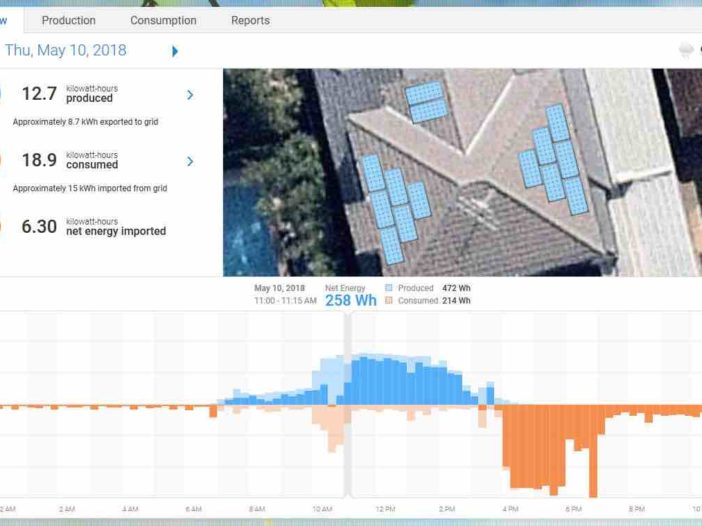Screen dimensions: 702x526
Task: Toggle the Produced legend swatch
Action: point(389,288)
